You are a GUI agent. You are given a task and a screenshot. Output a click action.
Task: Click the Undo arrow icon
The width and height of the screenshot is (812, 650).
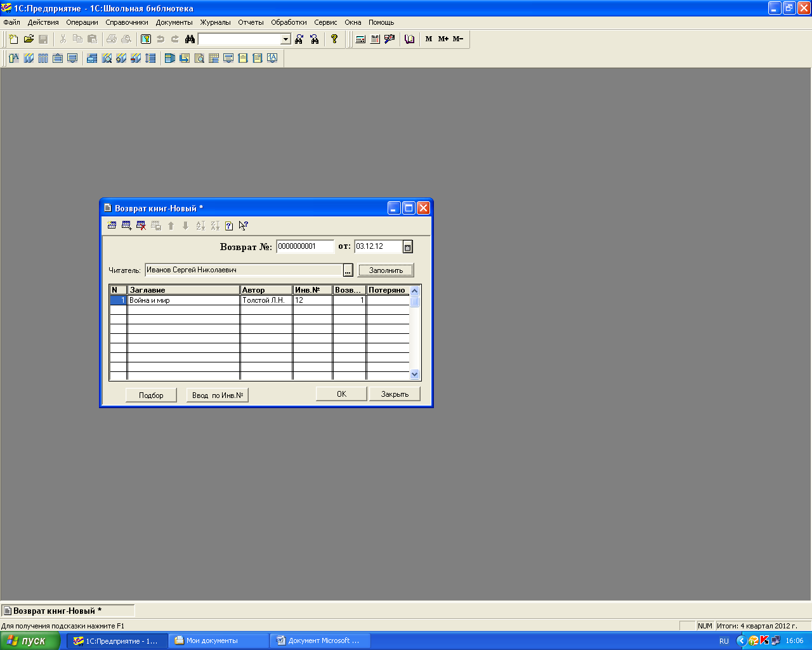tap(160, 39)
